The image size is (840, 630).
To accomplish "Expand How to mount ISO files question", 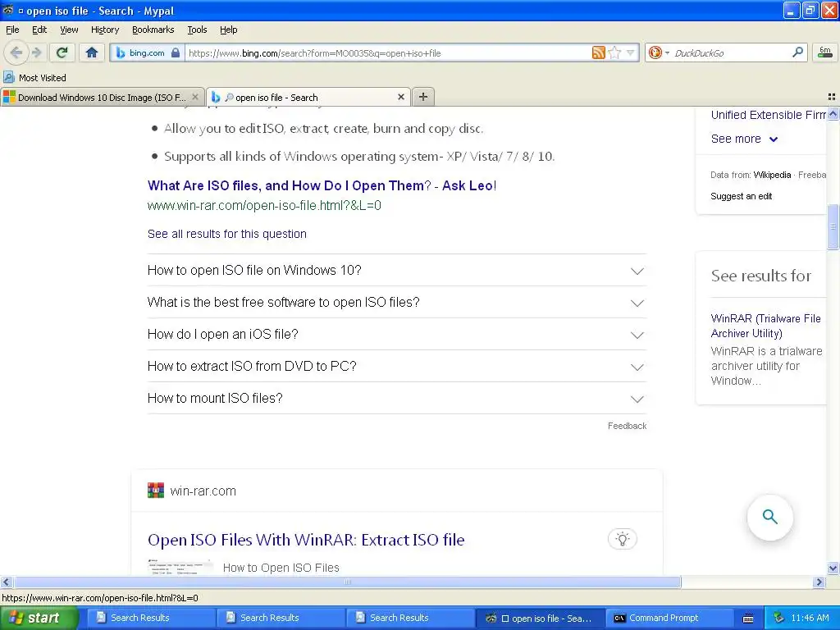I will pos(397,398).
